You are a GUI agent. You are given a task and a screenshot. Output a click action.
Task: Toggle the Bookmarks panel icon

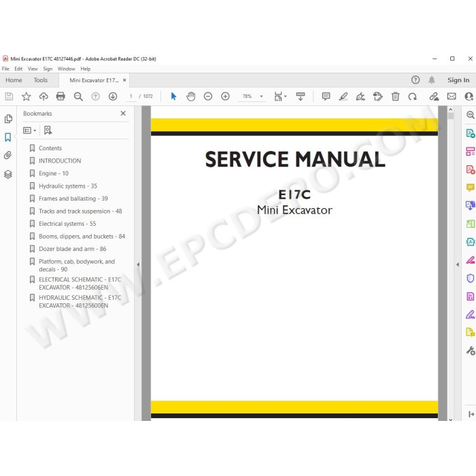coord(8,137)
